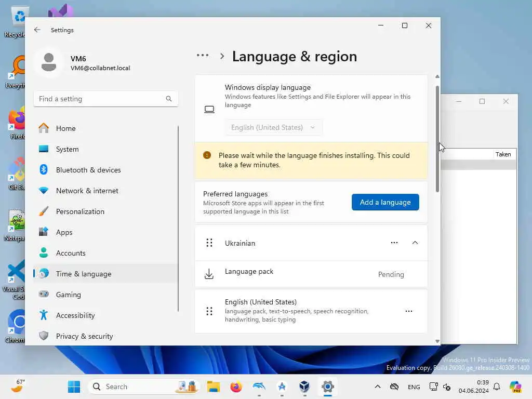532x399 pixels.
Task: Click the VirtualBox cube icon on the taskbar
Action: (304, 387)
